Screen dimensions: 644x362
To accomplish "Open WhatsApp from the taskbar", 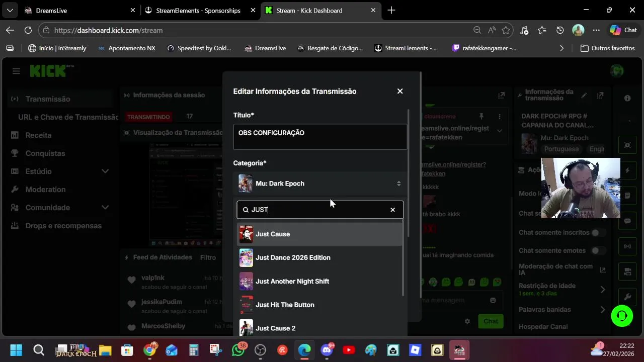I will [x=238, y=350].
